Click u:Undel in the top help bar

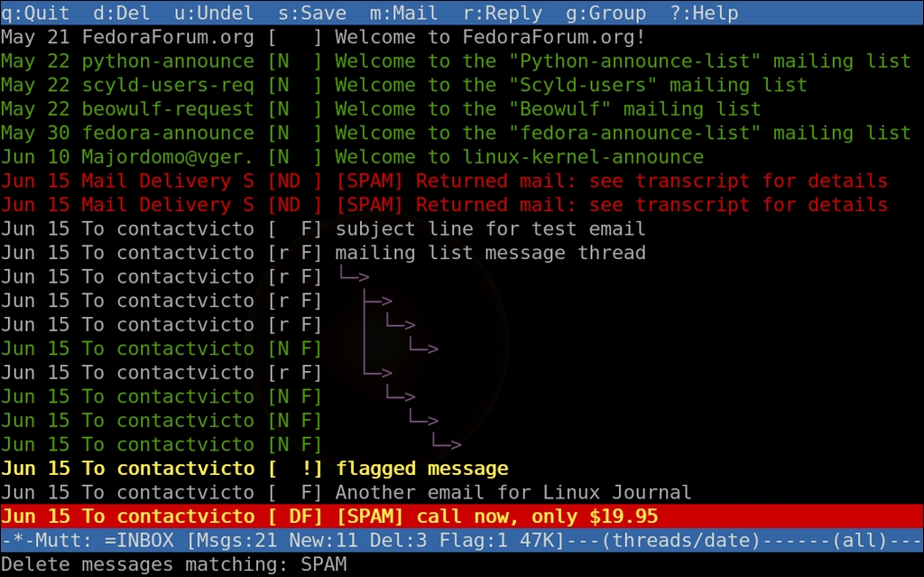pos(214,13)
